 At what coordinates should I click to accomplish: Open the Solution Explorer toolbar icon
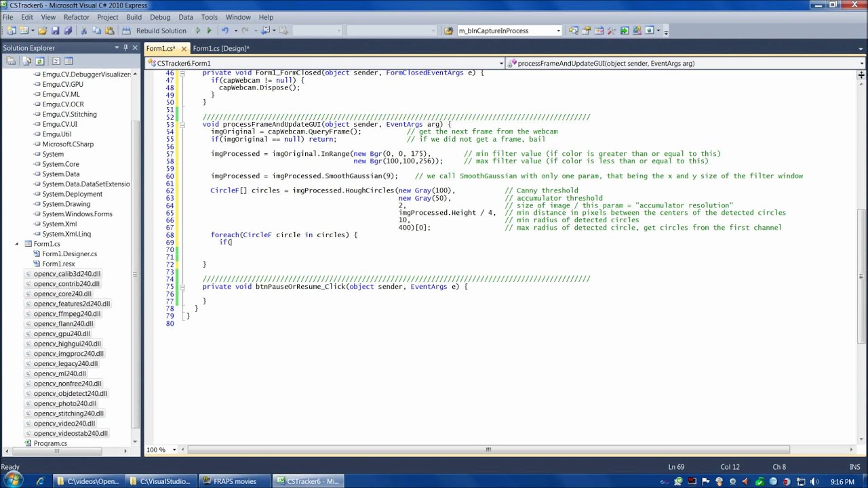574,30
